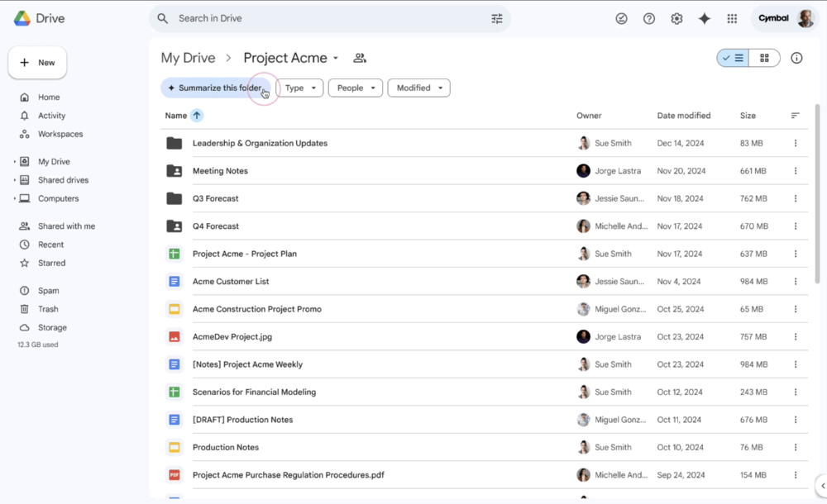Click the share people icon beside Project Acme
Screen dimensions: 827x504
pyautogui.click(x=360, y=58)
